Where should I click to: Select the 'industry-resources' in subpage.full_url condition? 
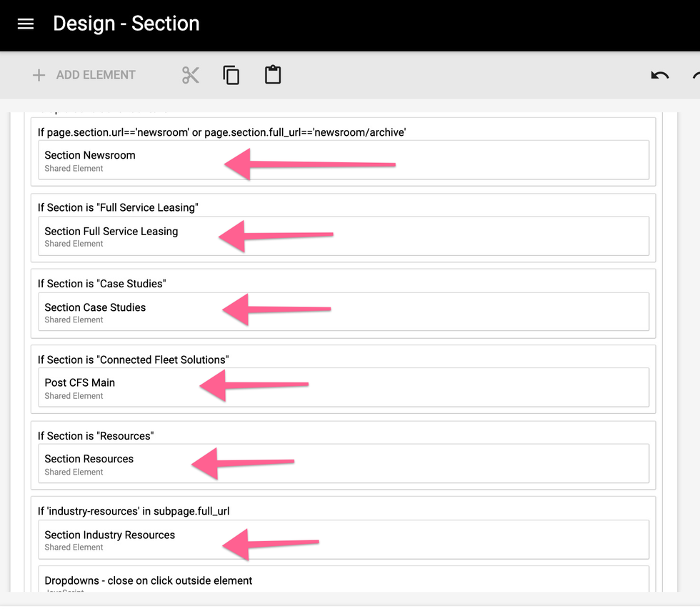[x=134, y=511]
